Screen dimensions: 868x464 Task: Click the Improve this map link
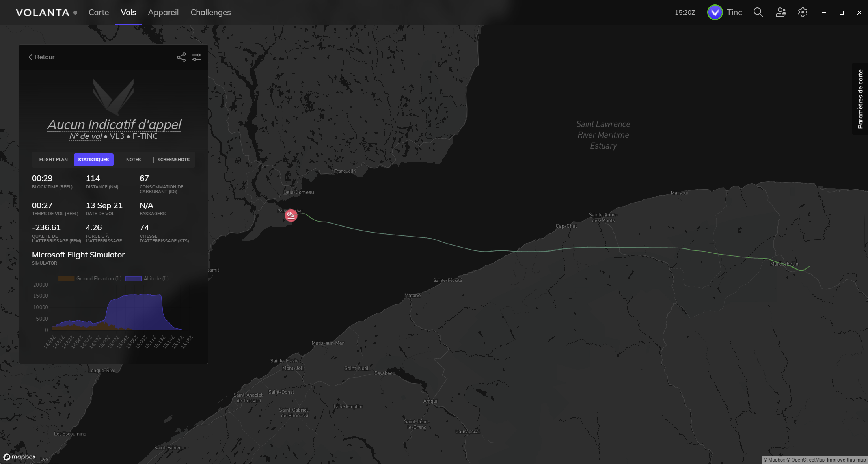tap(846, 460)
